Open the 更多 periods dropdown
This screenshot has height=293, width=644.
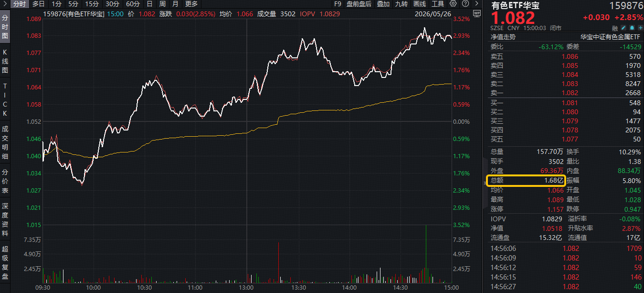[x=191, y=4]
